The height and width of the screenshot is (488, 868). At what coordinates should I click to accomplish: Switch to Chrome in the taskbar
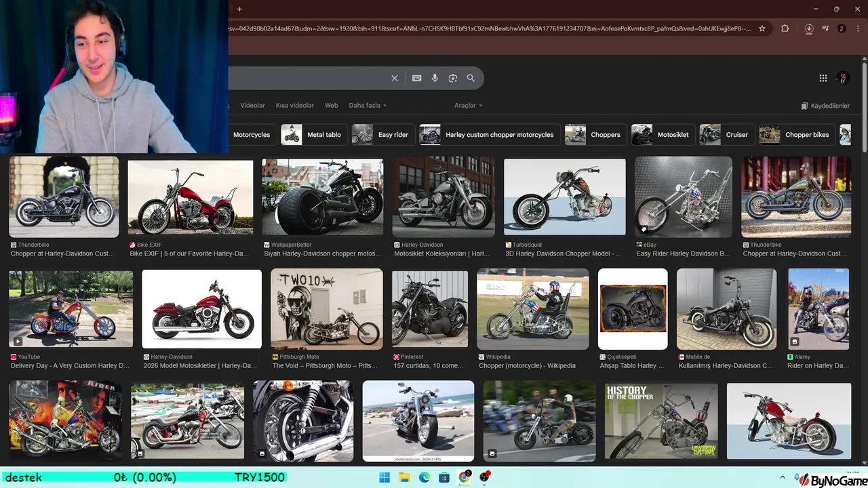click(465, 478)
